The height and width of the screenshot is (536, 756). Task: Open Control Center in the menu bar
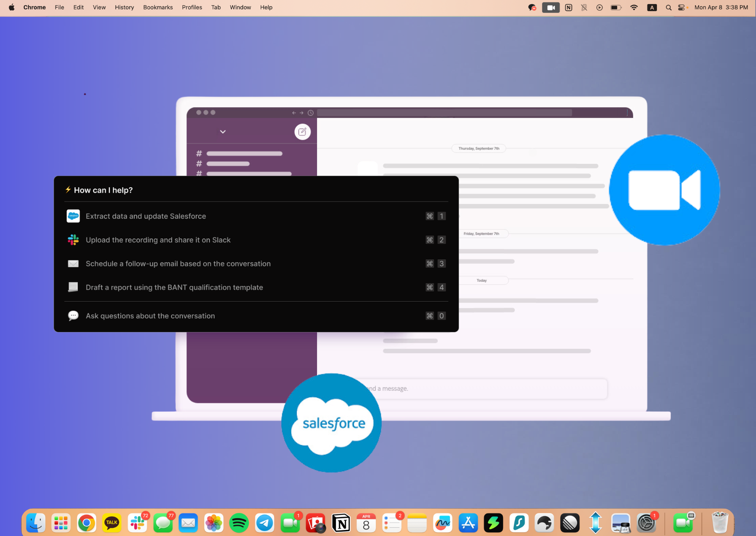coord(682,7)
